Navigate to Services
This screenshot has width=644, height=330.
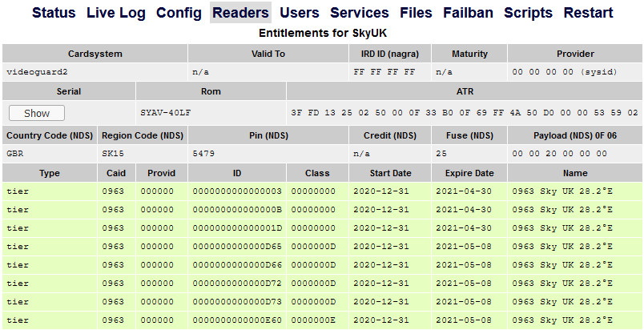click(360, 13)
